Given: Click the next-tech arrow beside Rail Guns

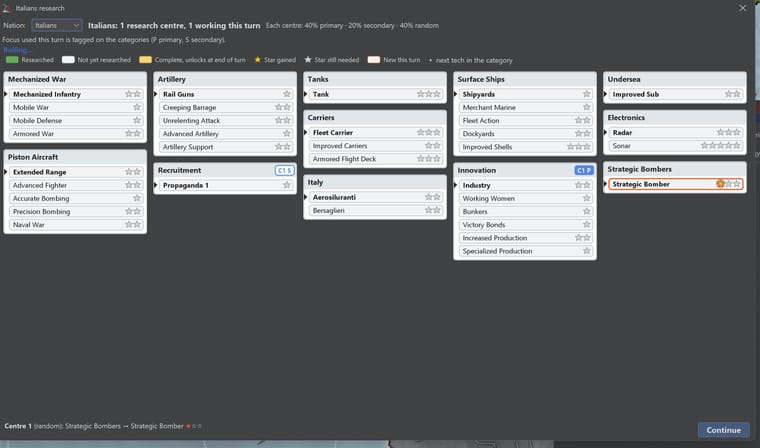Looking at the screenshot, I should (x=156, y=94).
